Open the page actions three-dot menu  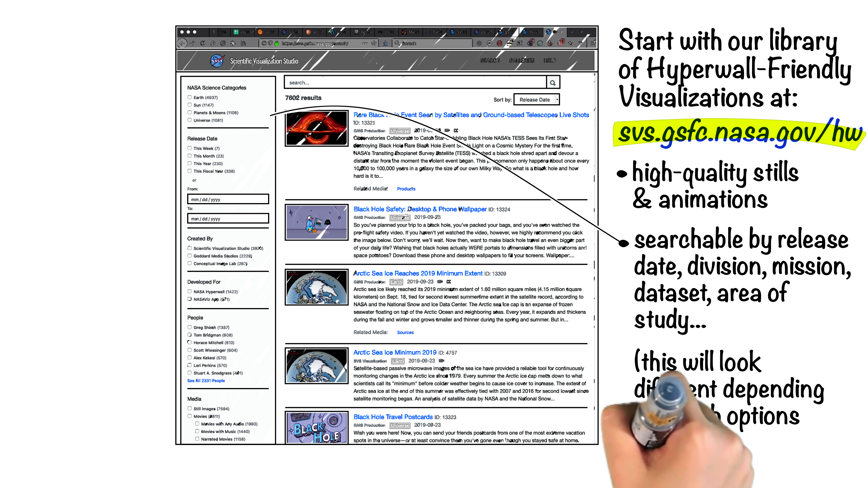click(x=365, y=43)
